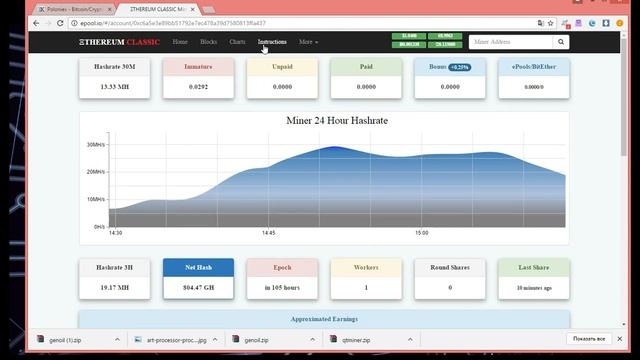Click the browser back arrow
Image resolution: width=640 pixels, height=360 pixels.
[36, 23]
